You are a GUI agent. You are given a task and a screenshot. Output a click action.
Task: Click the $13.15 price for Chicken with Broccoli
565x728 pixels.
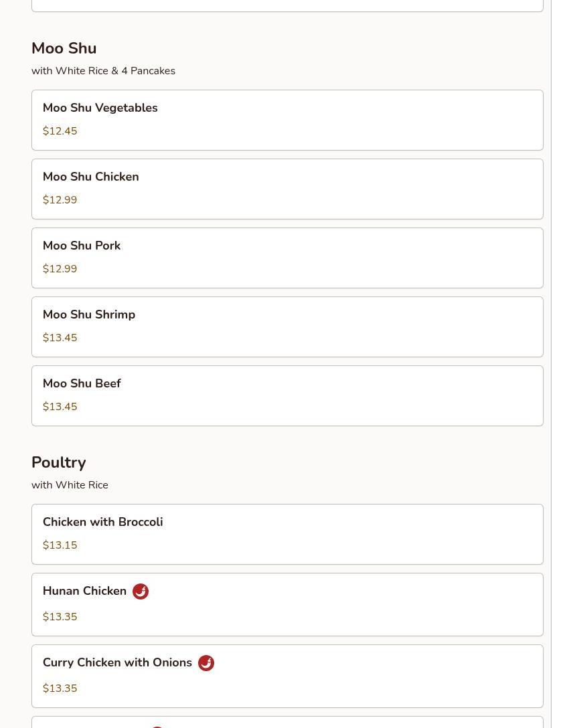tap(60, 545)
